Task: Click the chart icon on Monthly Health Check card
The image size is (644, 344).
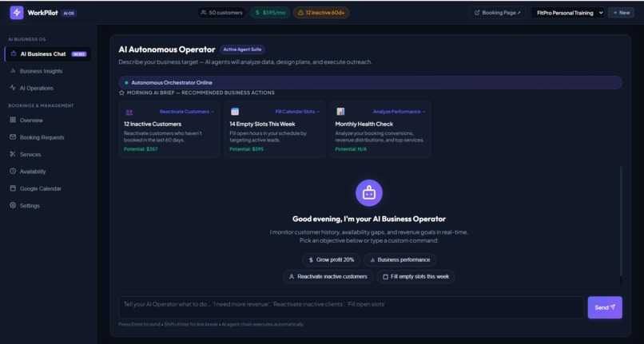Action: [340, 112]
